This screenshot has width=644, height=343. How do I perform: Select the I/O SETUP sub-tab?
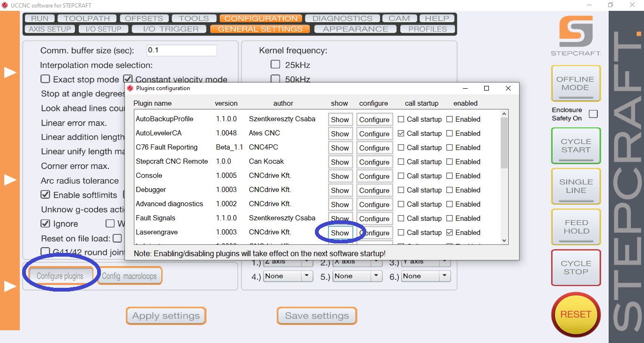103,29
